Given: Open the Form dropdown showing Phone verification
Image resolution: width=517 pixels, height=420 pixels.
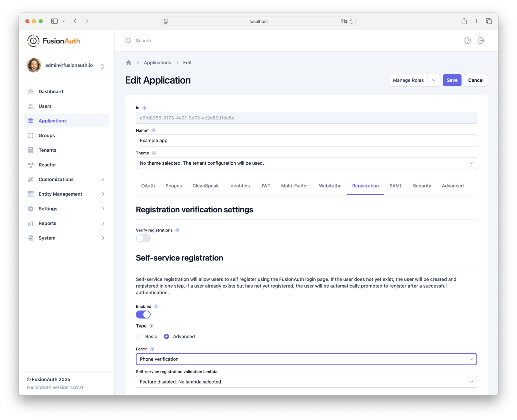Looking at the screenshot, I should [306, 359].
